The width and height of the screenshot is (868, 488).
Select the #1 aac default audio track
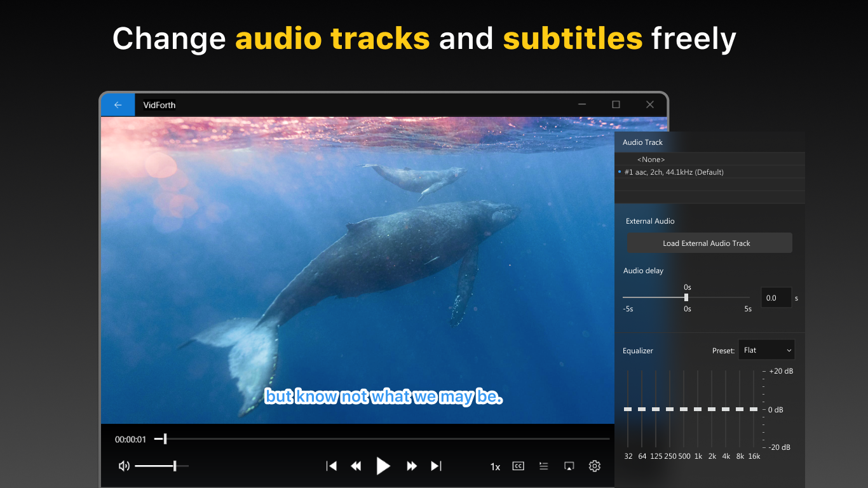(674, 172)
